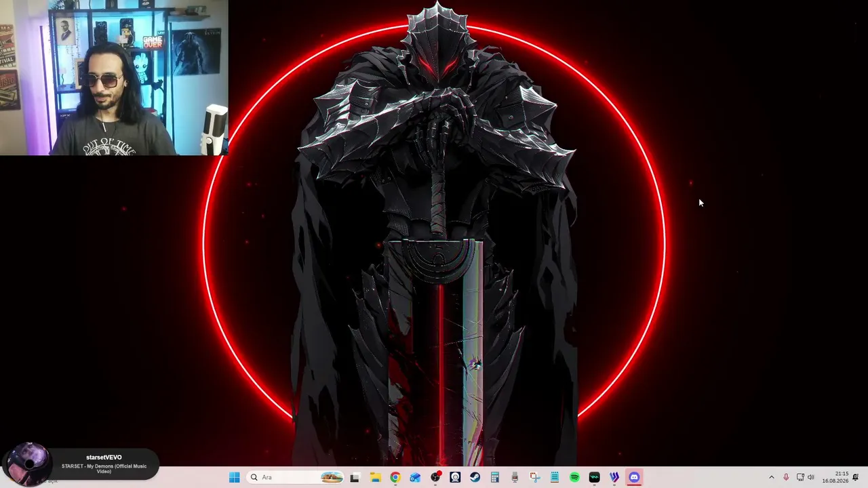Open the webcam app icon in taskbar
Viewport: 868px width, 488px height.
[x=455, y=477]
